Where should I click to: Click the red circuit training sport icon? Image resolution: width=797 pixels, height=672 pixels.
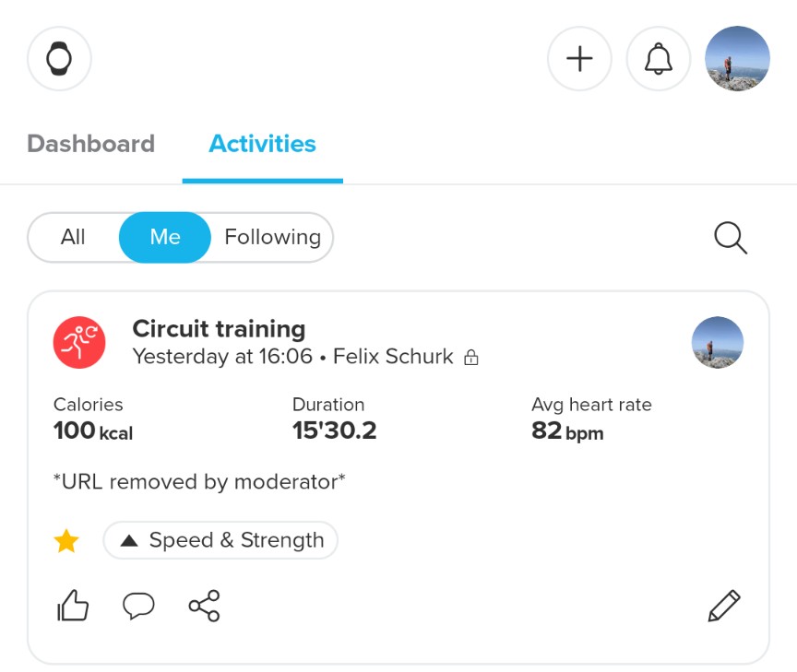point(79,343)
